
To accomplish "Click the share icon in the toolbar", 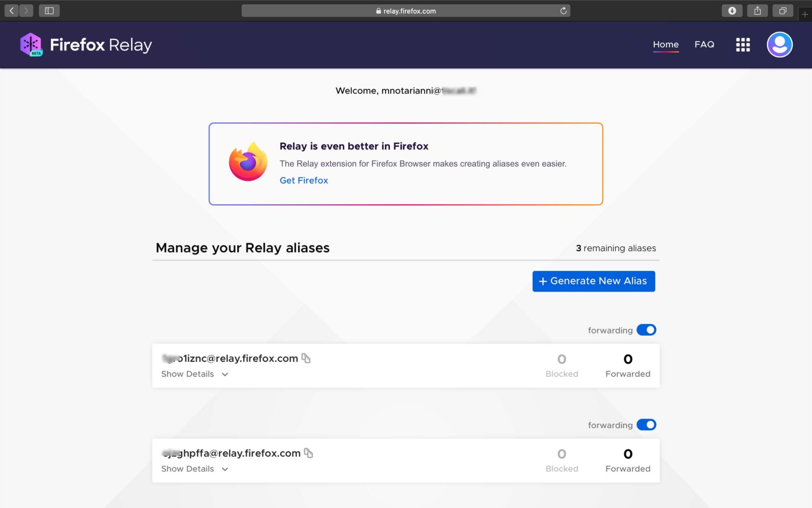I will [757, 10].
